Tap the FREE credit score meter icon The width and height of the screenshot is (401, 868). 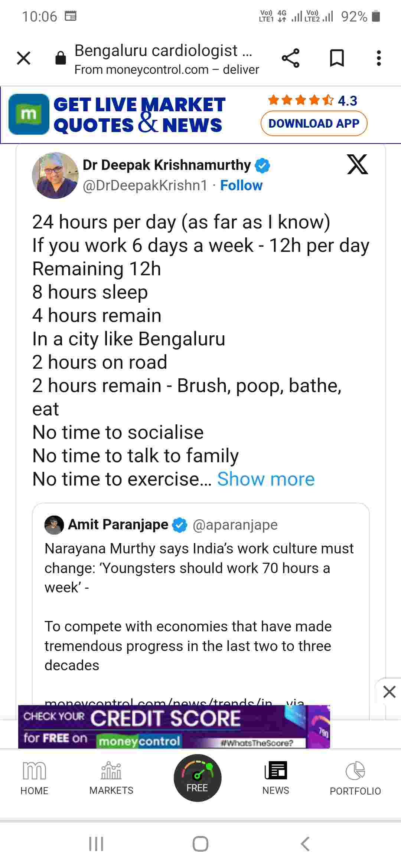(198, 777)
